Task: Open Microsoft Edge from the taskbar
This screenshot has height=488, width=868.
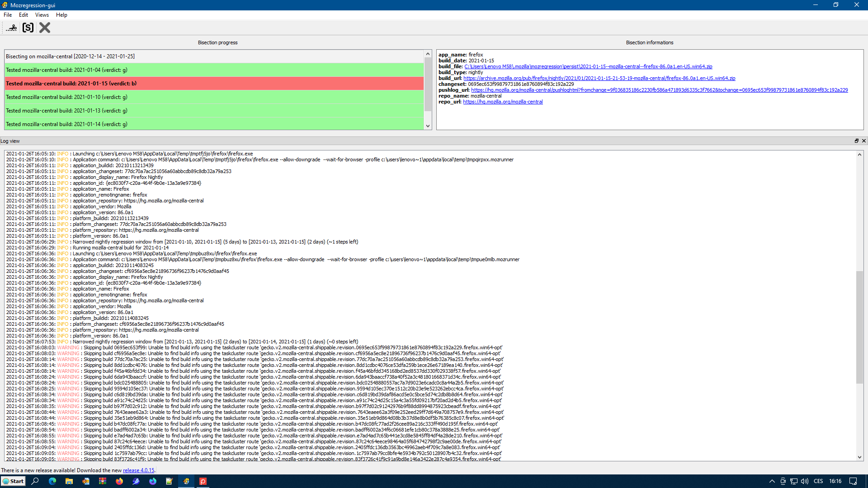Action: [x=52, y=481]
